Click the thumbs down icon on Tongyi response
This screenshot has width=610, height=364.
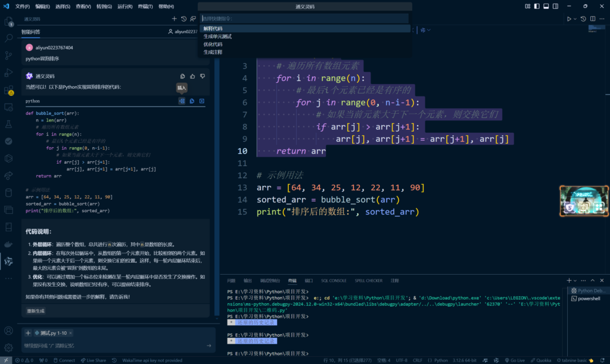click(203, 76)
